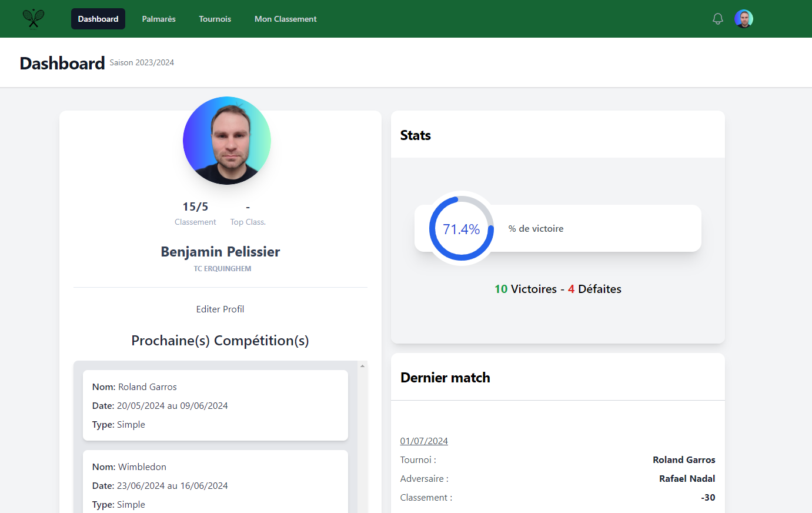This screenshot has height=513, width=812.
Task: Go to the Dashboard tab
Action: click(x=98, y=19)
